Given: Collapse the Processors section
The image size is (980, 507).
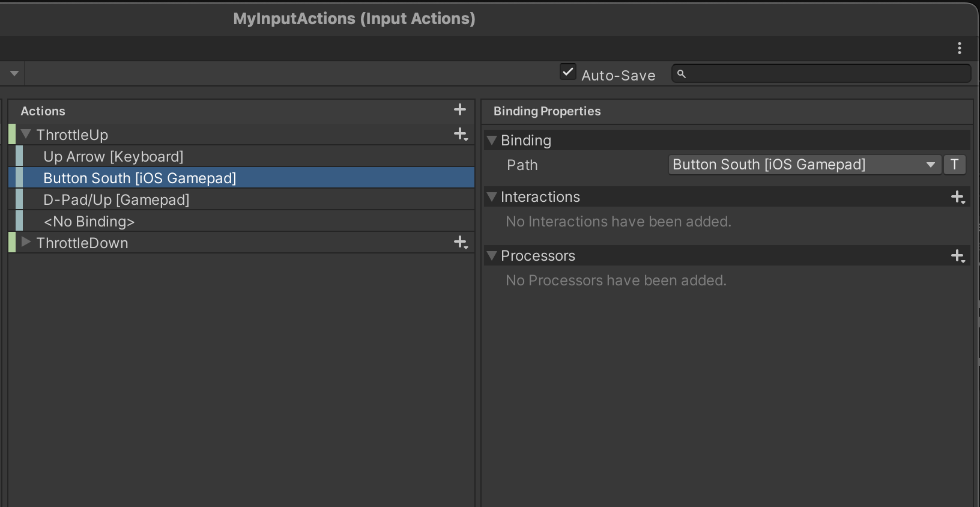Looking at the screenshot, I should coord(492,256).
